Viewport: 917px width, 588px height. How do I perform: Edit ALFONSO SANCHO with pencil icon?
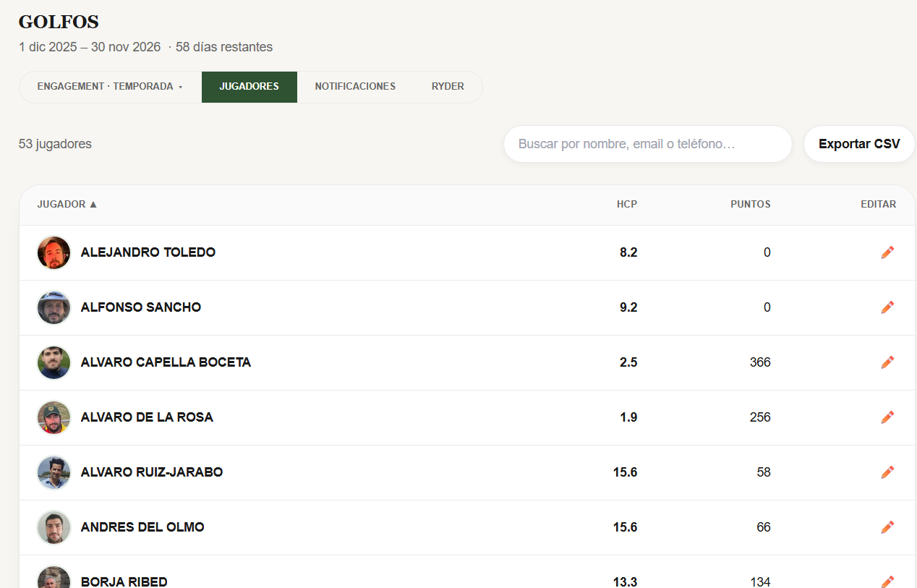tap(887, 307)
